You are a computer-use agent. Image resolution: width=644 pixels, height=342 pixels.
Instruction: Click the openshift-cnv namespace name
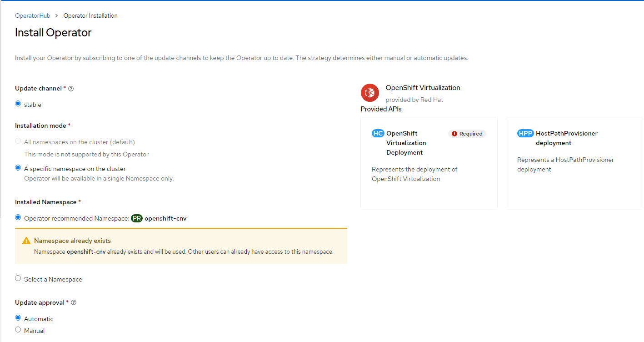(x=165, y=218)
